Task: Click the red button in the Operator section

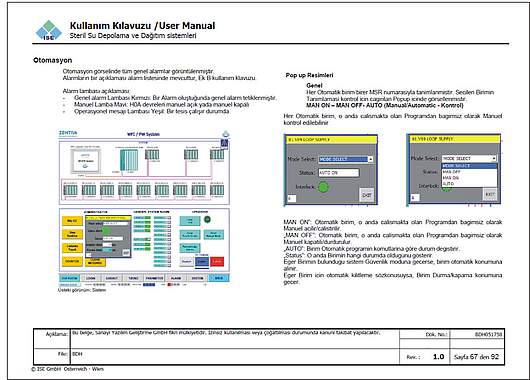Action: click(217, 261)
